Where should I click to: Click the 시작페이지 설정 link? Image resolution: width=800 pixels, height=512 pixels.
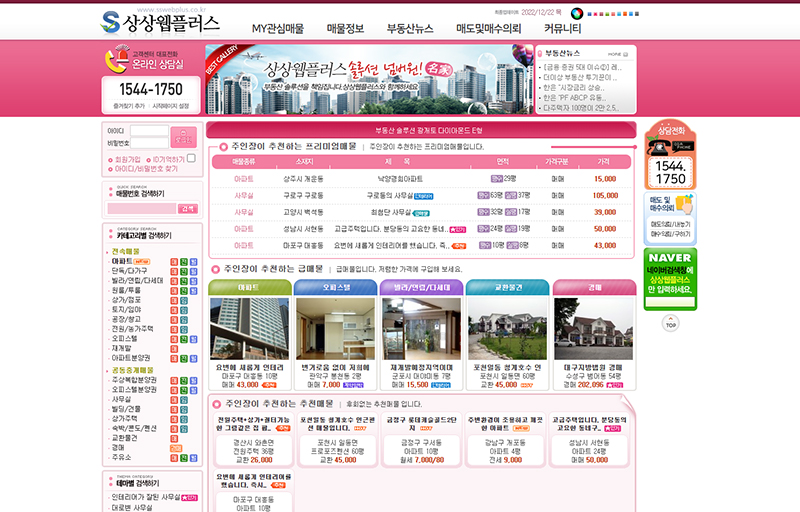170,106
